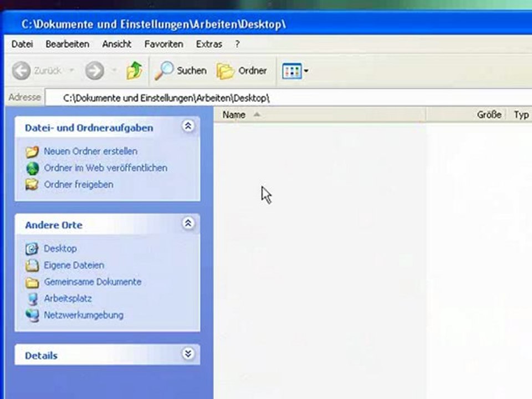Collapse Datei- und Ordneraufgaben panel

tap(188, 126)
